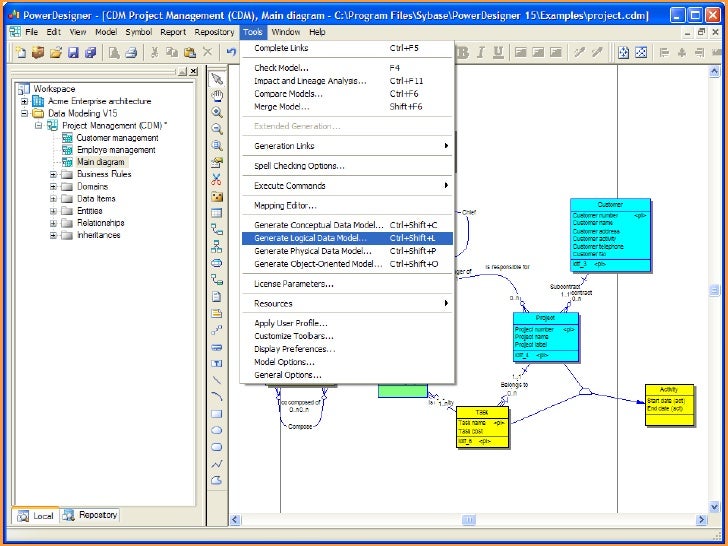Open the Generation Links submenu
This screenshot has width=728, height=546.
[347, 146]
